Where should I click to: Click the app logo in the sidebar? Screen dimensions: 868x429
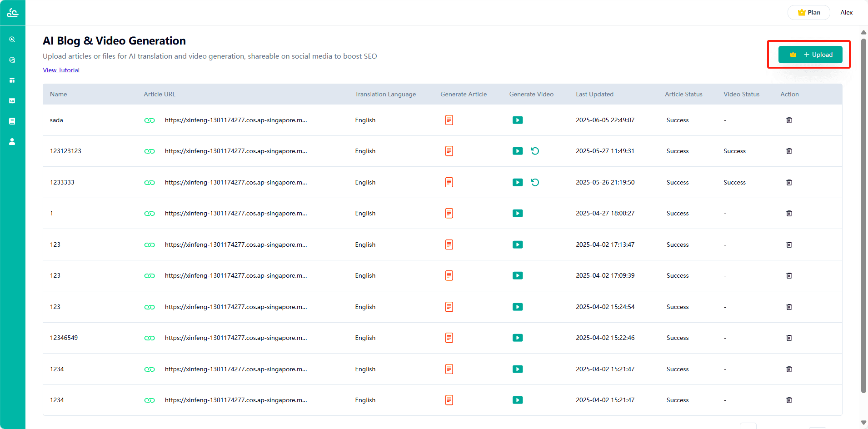coord(12,13)
